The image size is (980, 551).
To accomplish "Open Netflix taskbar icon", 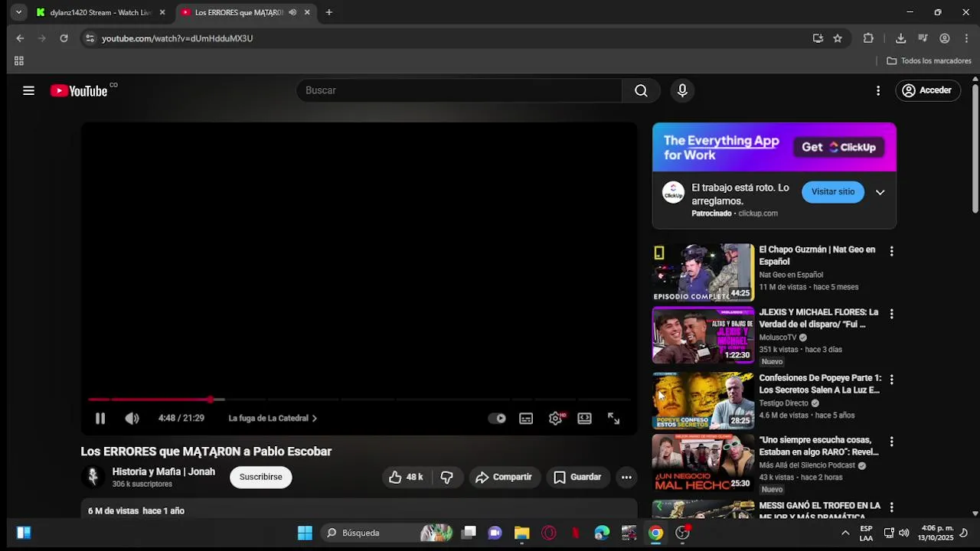I will pos(576,533).
